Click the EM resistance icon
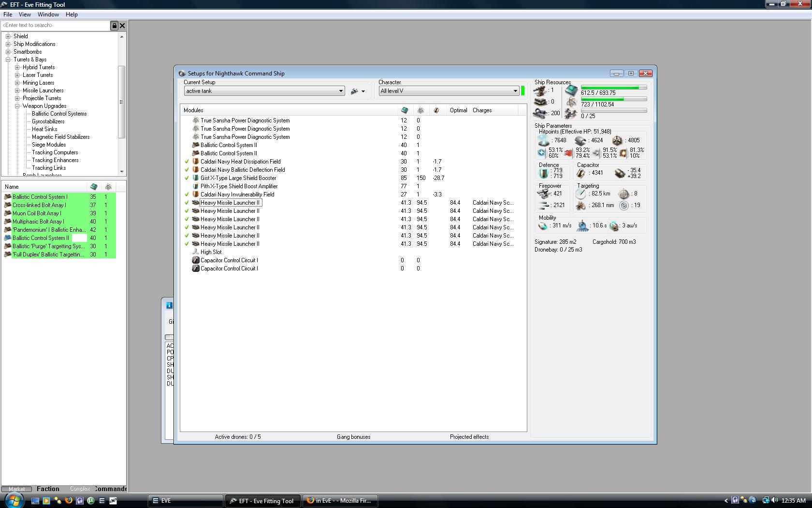Screen dimensions: 812x508 pos(542,153)
